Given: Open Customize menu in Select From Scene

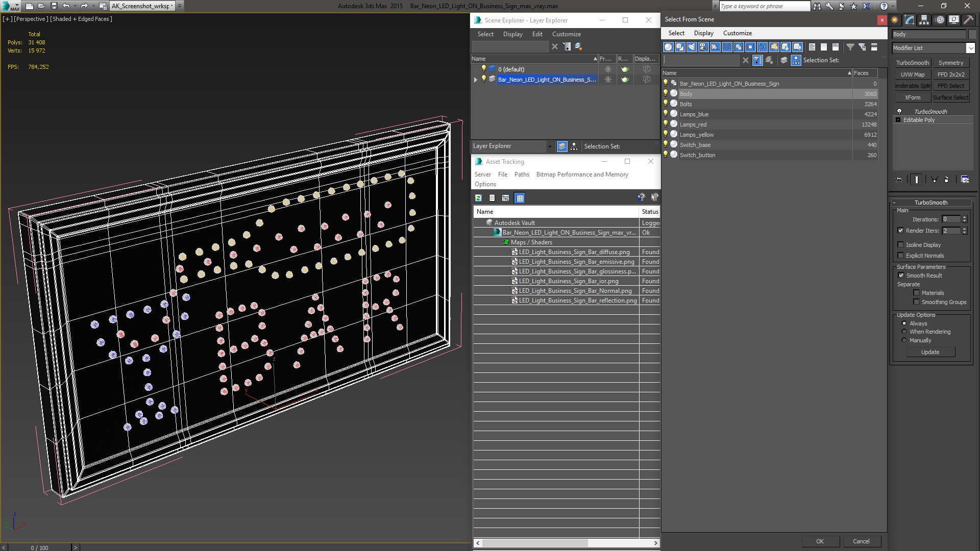Looking at the screenshot, I should coord(737,33).
